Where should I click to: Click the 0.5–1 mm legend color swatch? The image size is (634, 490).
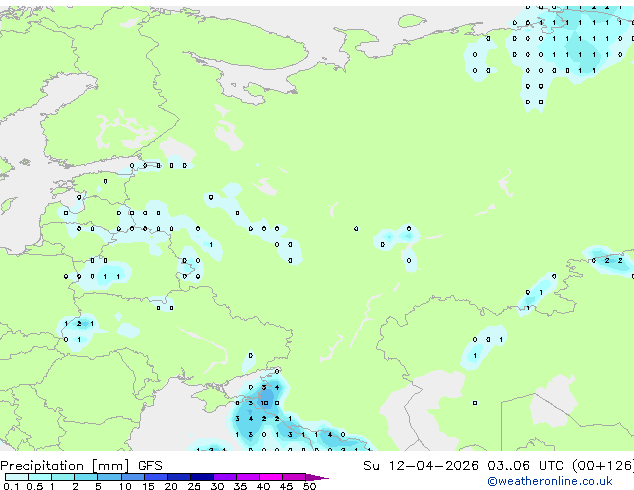pyautogui.click(x=40, y=477)
